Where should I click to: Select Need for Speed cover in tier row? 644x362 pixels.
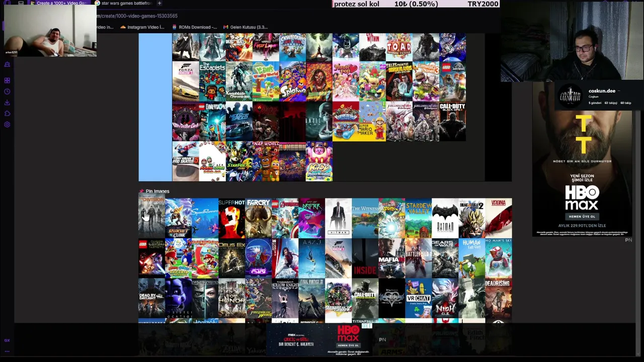[x=238, y=122]
